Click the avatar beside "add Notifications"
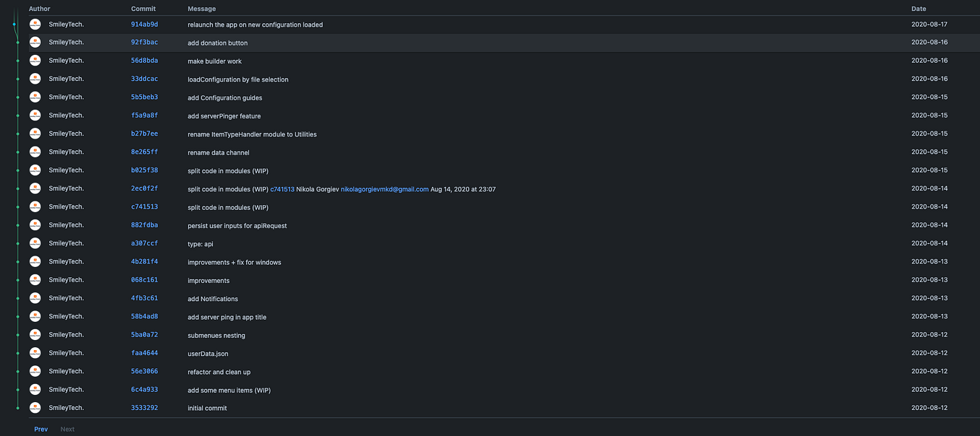Viewport: 980px width, 436px height. point(35,297)
